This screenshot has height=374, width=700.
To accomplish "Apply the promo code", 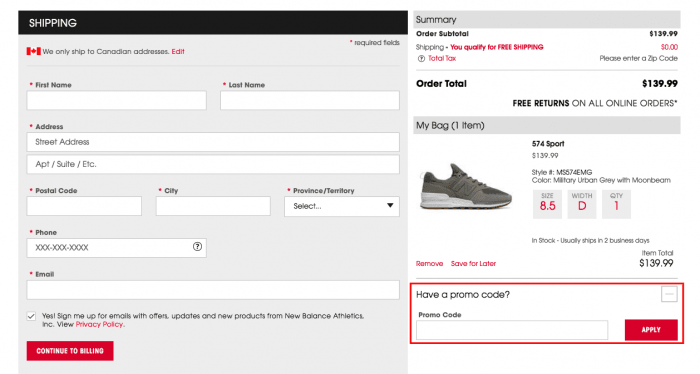I will coord(651,330).
